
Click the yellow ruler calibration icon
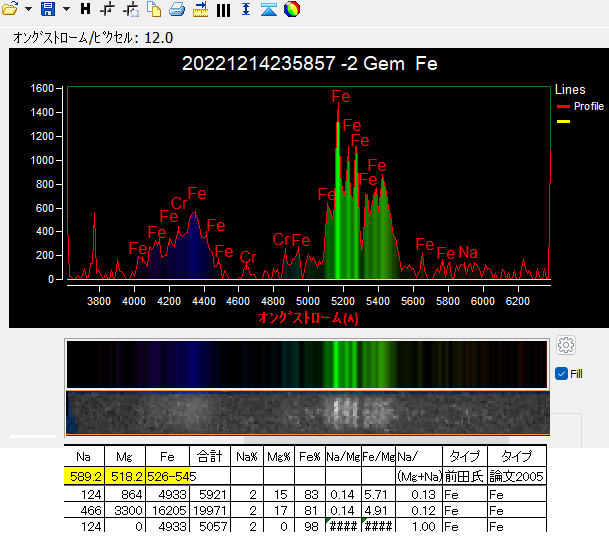point(200,9)
